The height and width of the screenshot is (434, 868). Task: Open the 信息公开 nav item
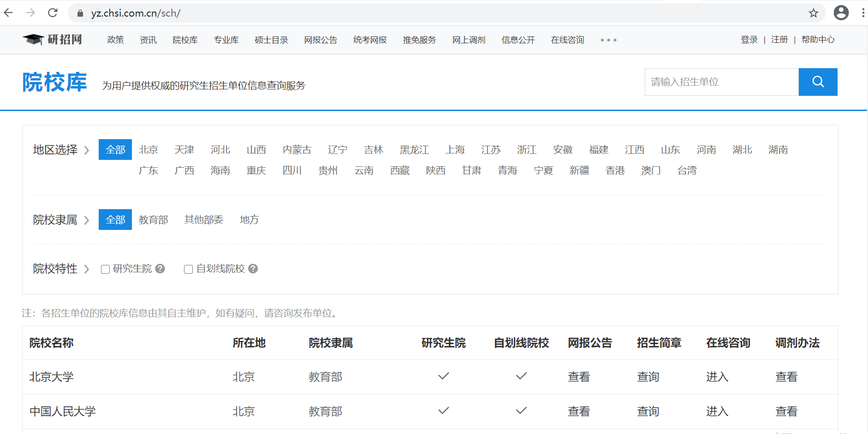[518, 40]
